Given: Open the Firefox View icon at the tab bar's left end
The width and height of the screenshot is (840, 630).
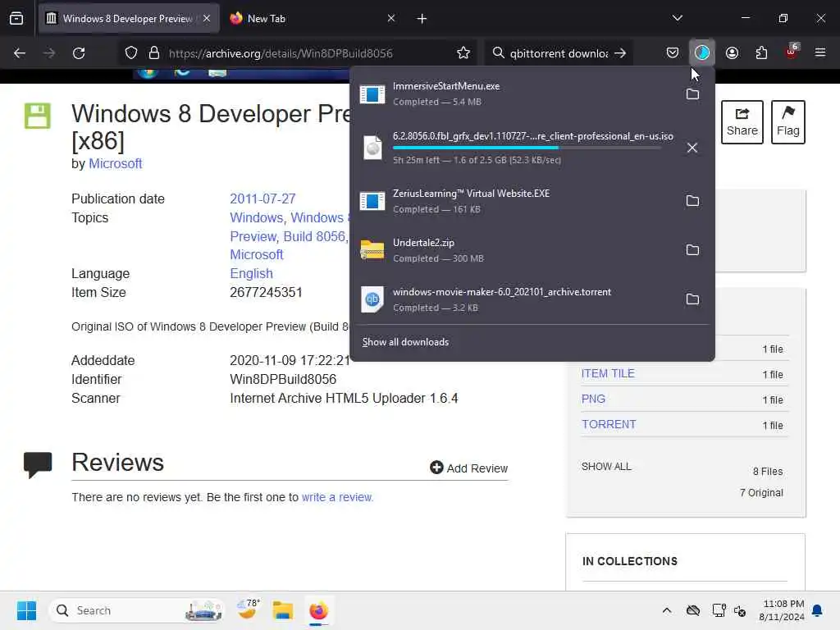Looking at the screenshot, I should point(16,19).
